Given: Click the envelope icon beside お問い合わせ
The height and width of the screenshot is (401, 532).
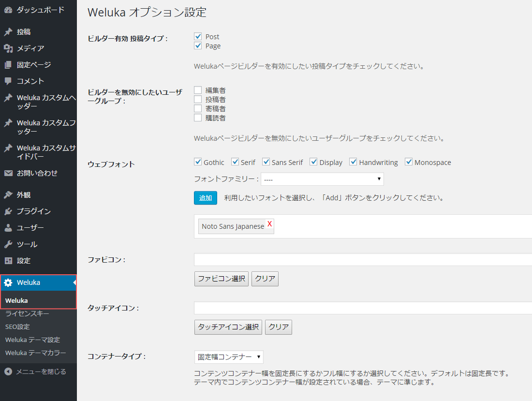Looking at the screenshot, I should 8,173.
